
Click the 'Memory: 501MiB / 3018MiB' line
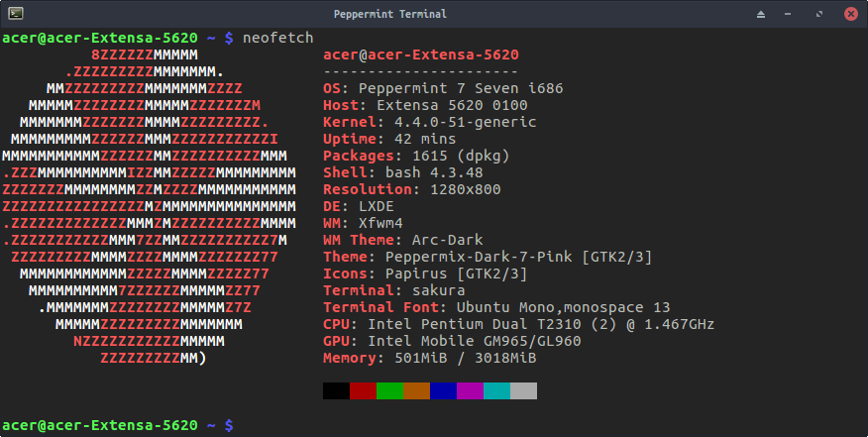[430, 358]
